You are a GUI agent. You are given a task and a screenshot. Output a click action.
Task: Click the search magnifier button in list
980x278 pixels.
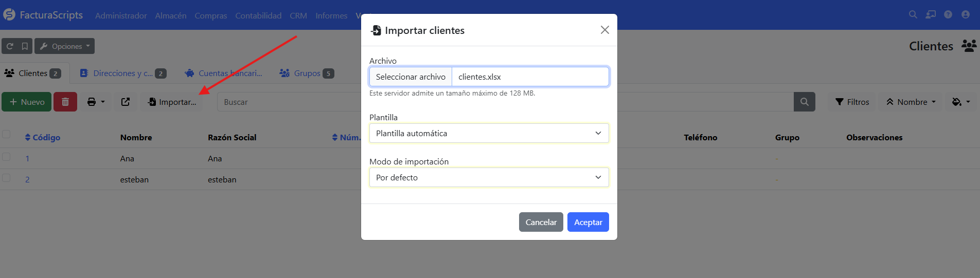[805, 102]
